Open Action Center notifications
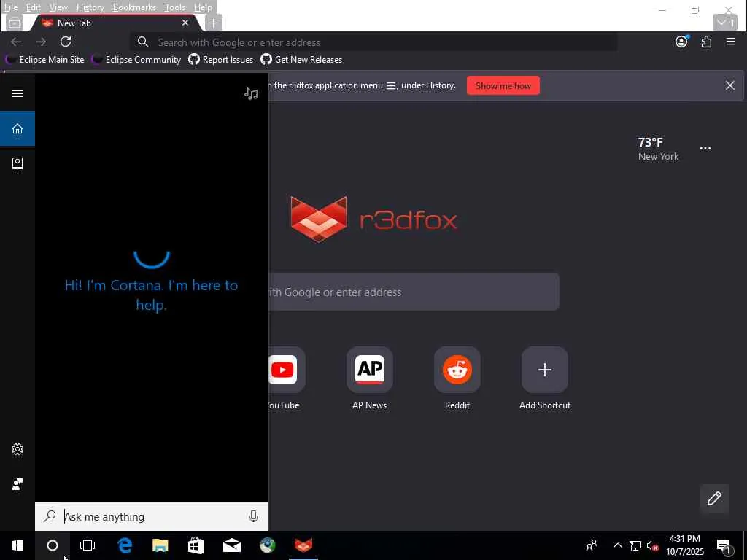This screenshot has width=747, height=560. (x=724, y=545)
